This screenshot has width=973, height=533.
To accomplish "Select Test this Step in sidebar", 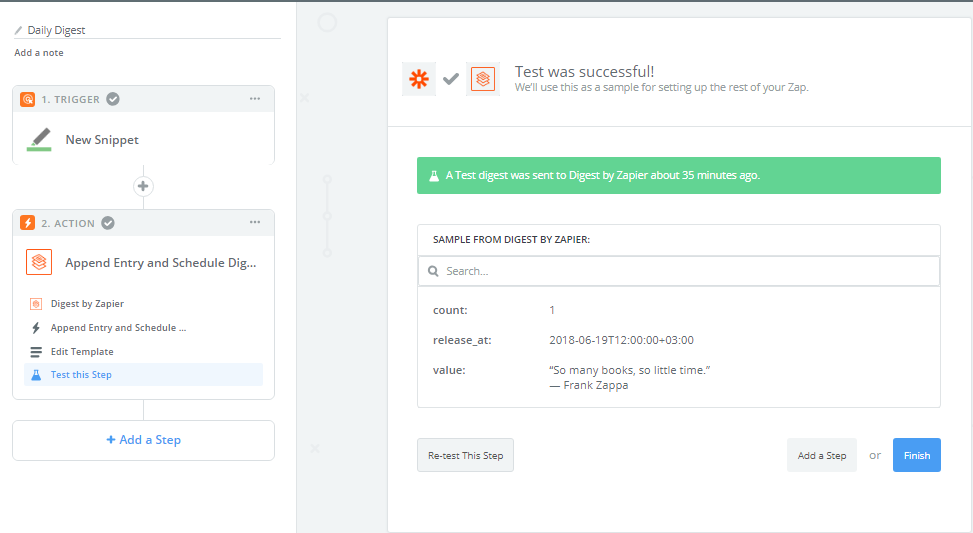I will pyautogui.click(x=81, y=375).
